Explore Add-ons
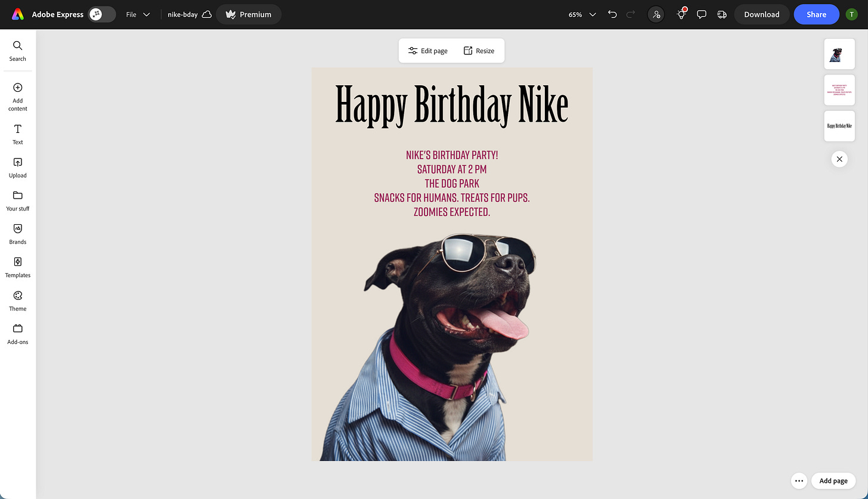Image resolution: width=868 pixels, height=499 pixels. click(17, 333)
